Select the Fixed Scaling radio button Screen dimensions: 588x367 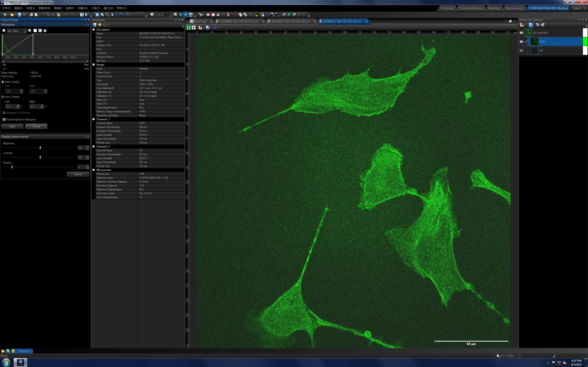pos(3,82)
